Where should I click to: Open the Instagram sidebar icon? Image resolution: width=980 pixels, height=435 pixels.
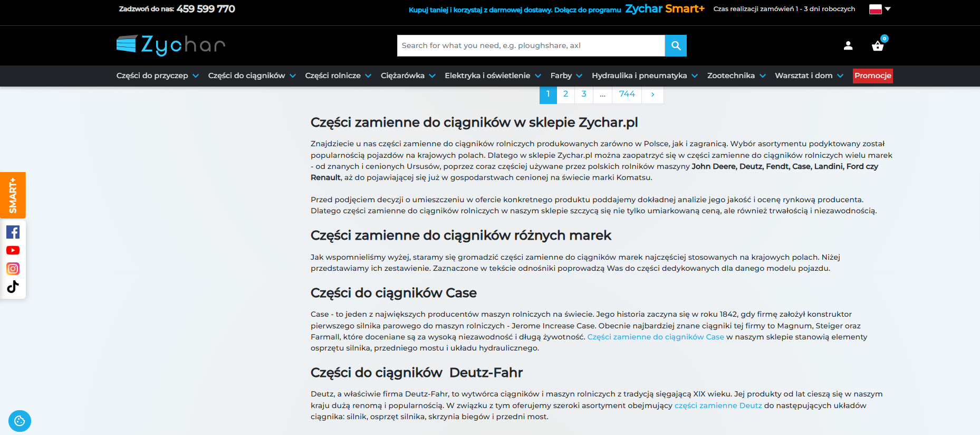click(x=13, y=269)
